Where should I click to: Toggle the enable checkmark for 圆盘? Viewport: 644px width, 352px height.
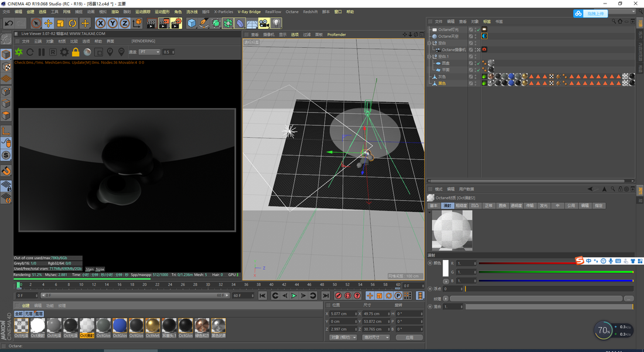click(479, 63)
